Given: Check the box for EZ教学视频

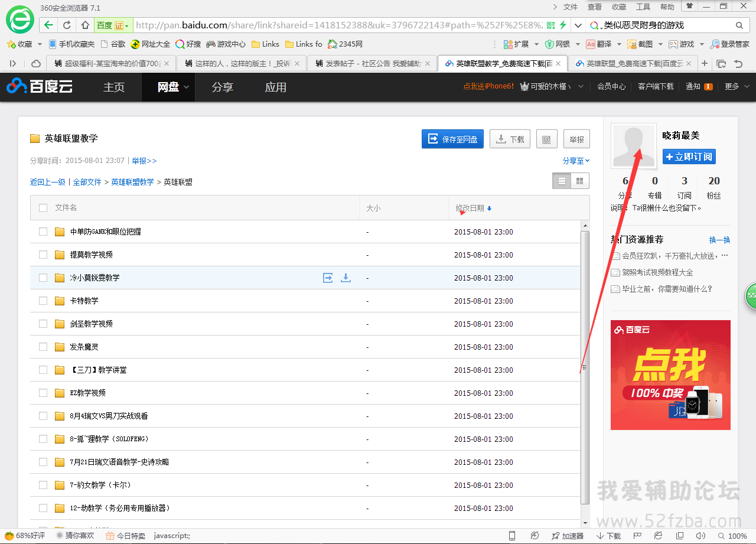Looking at the screenshot, I should [43, 393].
